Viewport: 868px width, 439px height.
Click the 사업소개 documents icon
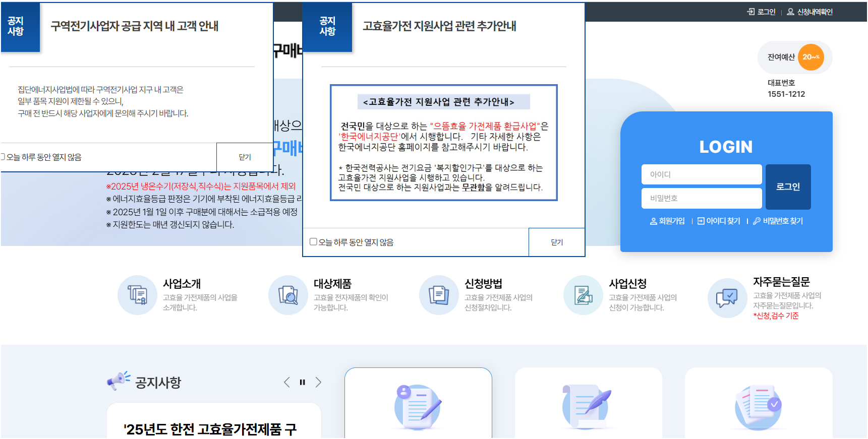point(137,295)
